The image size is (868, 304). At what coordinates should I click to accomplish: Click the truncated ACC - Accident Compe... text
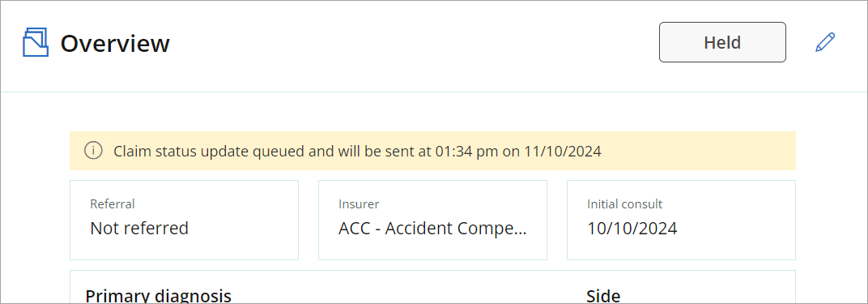pyautogui.click(x=433, y=228)
